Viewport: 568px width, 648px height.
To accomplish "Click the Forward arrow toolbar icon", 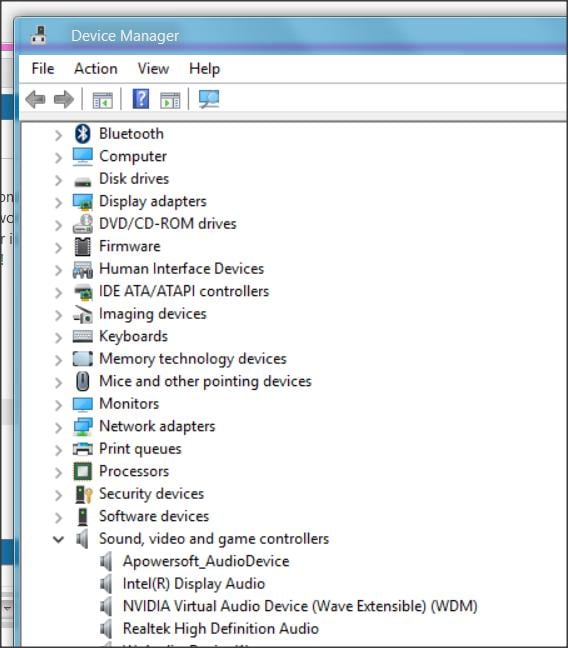I will pyautogui.click(x=64, y=100).
